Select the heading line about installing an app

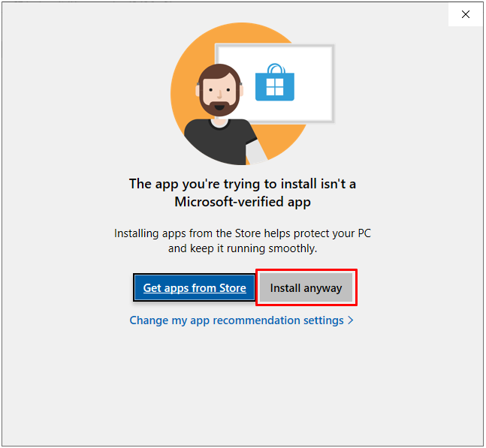[243, 184]
